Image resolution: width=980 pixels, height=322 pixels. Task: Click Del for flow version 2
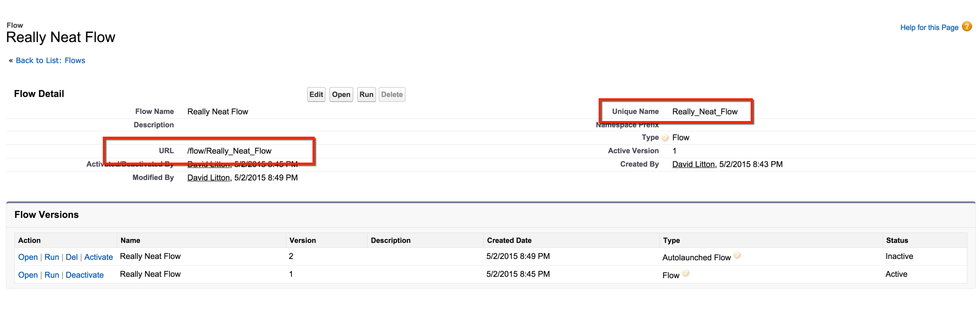(x=72, y=257)
